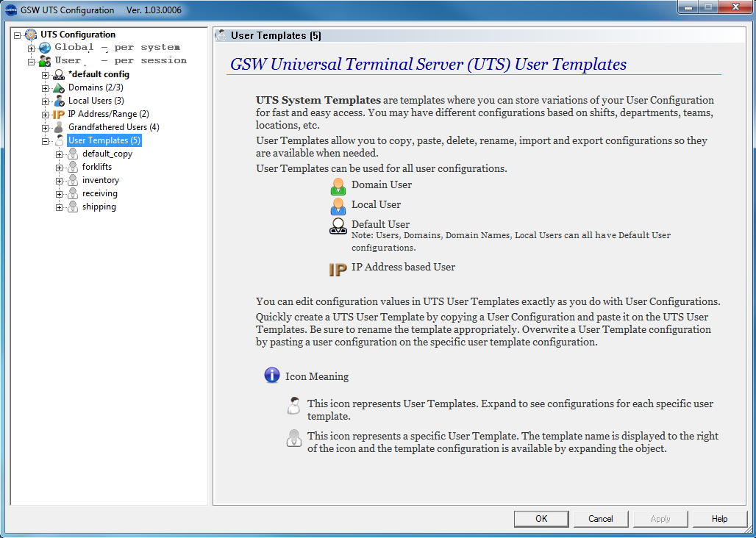Select default_copy template label

107,154
